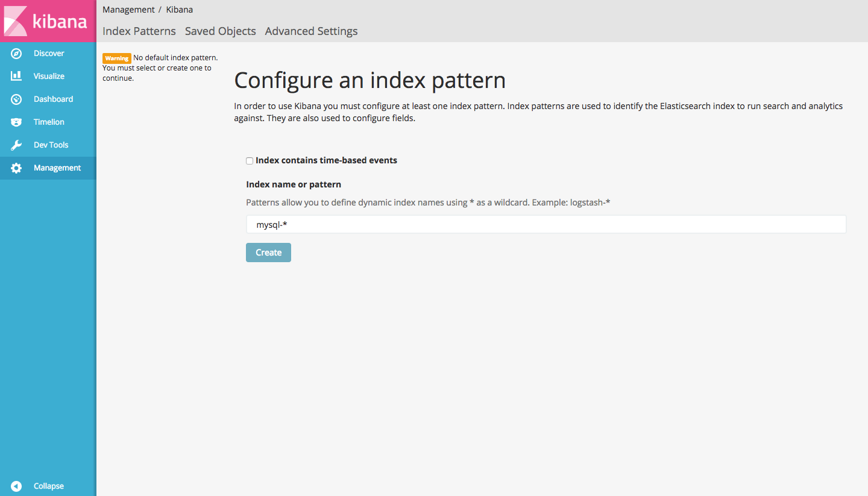Select the Timelion menu label

49,122
